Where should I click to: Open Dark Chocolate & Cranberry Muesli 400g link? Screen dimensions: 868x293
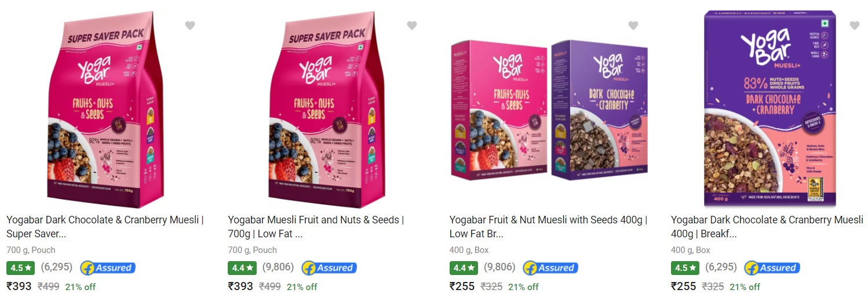[767, 227]
